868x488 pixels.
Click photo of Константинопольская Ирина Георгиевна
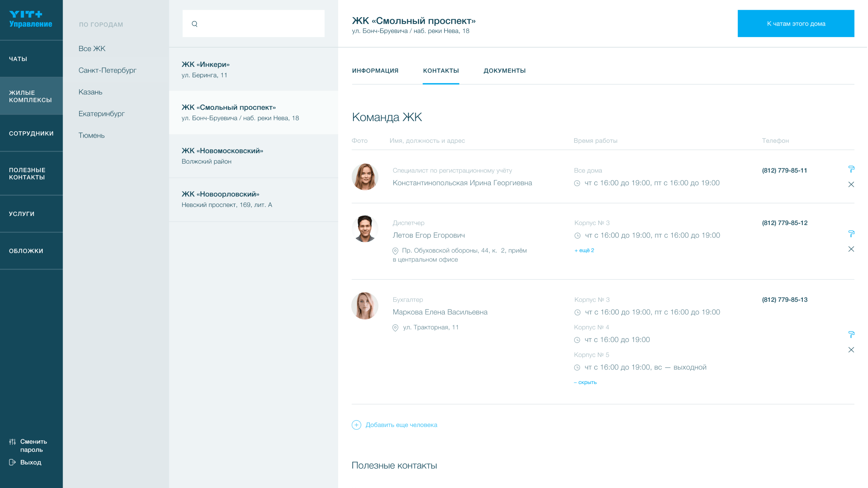[365, 177]
